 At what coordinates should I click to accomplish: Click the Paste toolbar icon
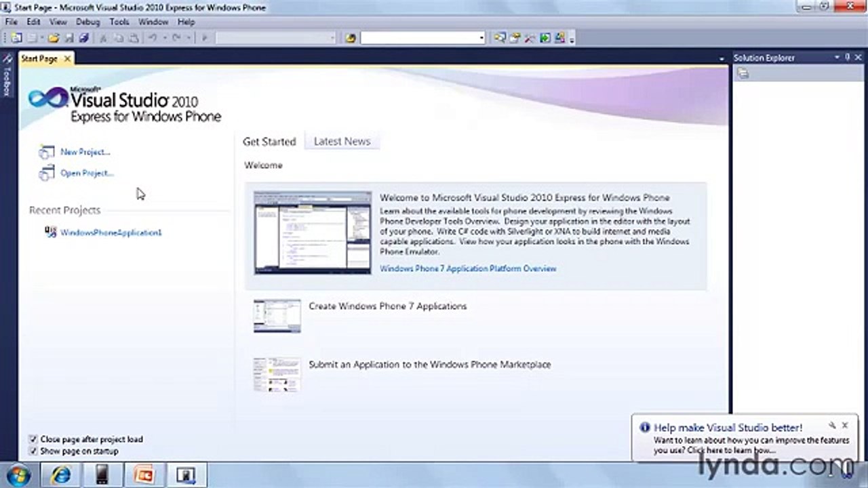134,38
